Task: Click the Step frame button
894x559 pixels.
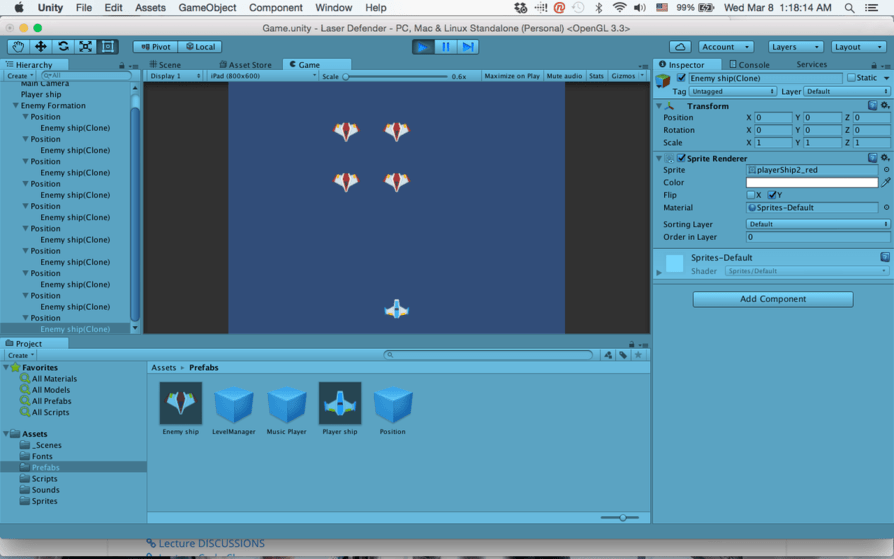Action: [468, 47]
